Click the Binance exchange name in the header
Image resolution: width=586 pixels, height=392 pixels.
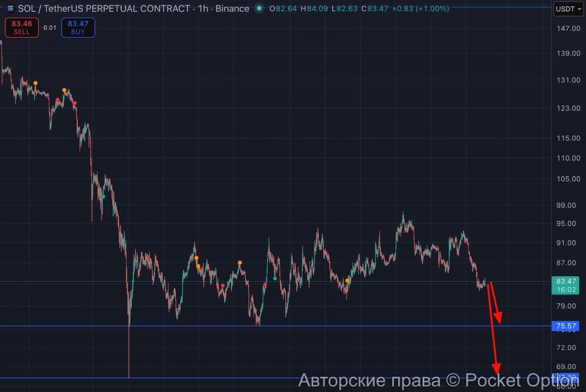pyautogui.click(x=231, y=8)
